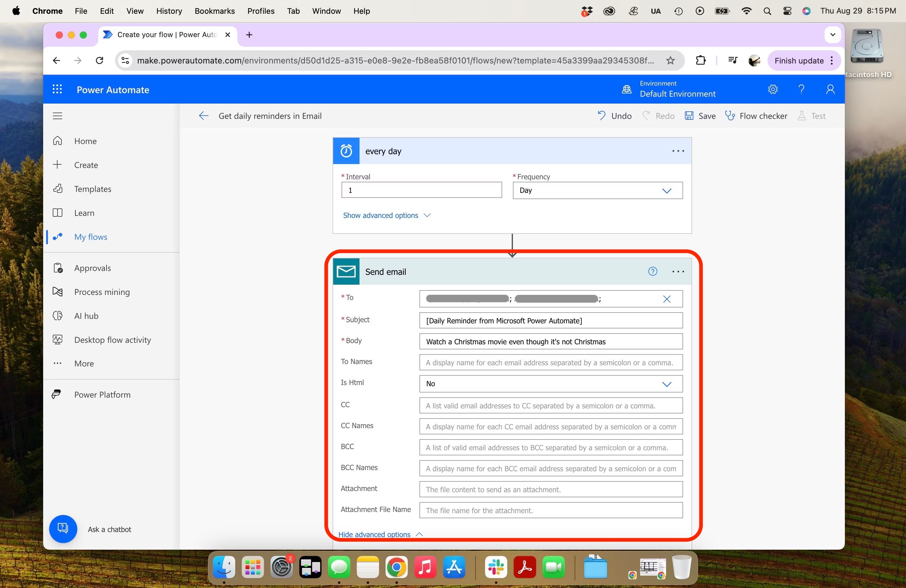The height and width of the screenshot is (588, 906).
Task: Open Learn in the sidebar
Action: pyautogui.click(x=84, y=213)
